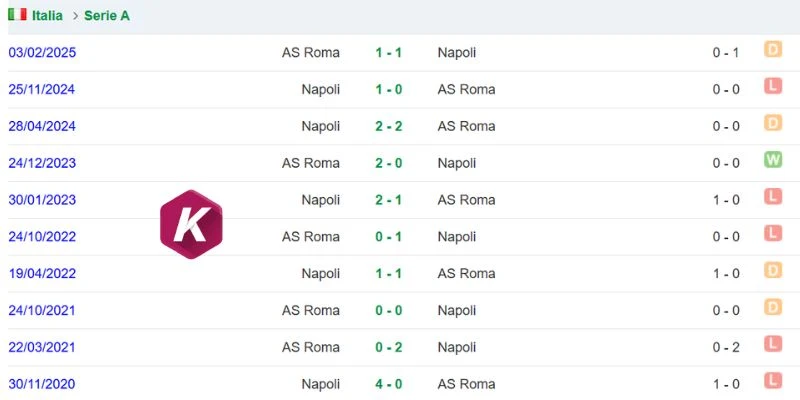The height and width of the screenshot is (400, 800).
Task: Click the L badge for 30/01/2023 match
Action: pyautogui.click(x=773, y=196)
